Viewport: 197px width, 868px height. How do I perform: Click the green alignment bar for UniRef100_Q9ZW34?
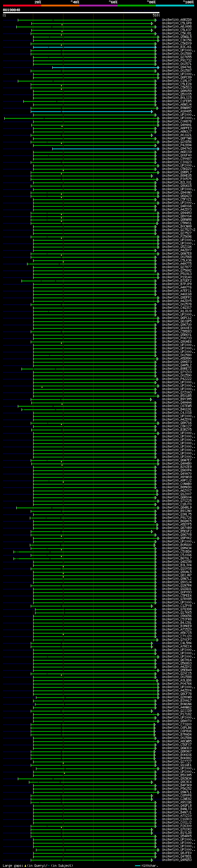(87, 779)
